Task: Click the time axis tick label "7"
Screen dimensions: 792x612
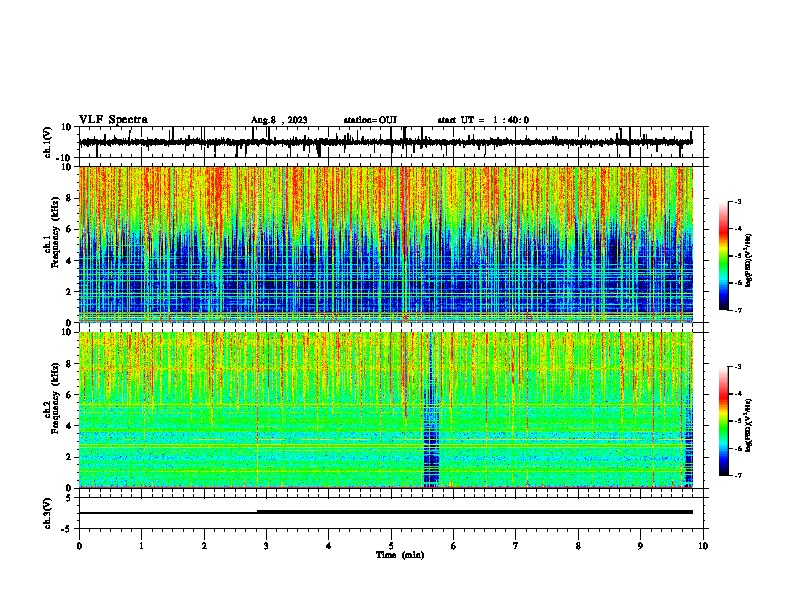Action: pos(516,546)
